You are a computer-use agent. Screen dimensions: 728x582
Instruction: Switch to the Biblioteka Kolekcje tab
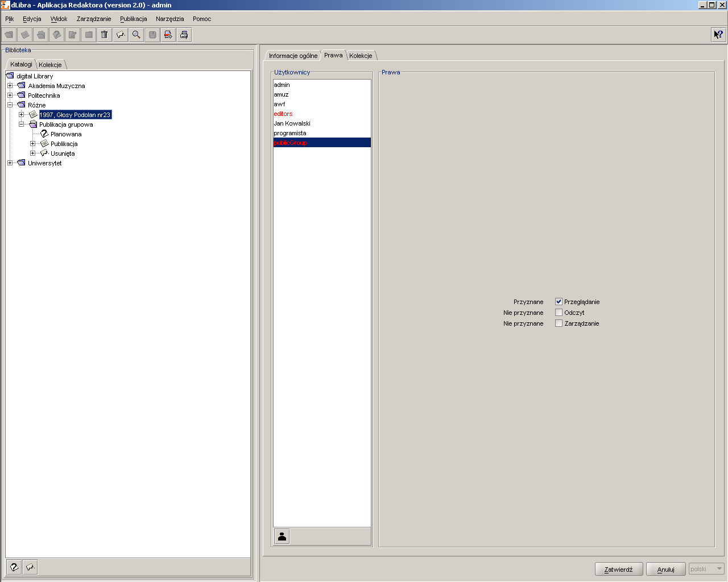coord(50,65)
